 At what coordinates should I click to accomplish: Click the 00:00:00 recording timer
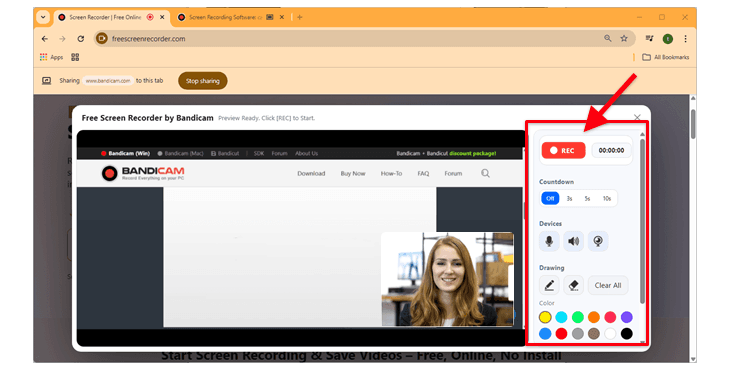pos(611,150)
